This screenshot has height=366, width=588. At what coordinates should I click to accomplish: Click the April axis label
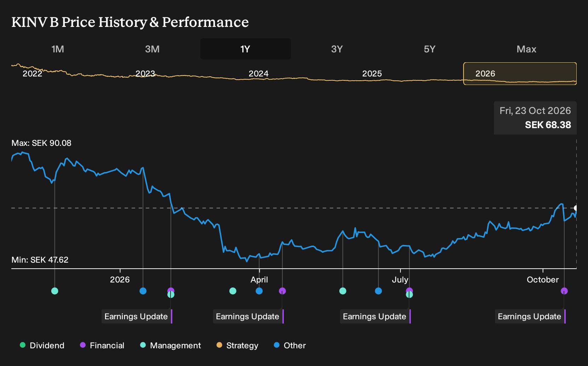[x=259, y=280]
